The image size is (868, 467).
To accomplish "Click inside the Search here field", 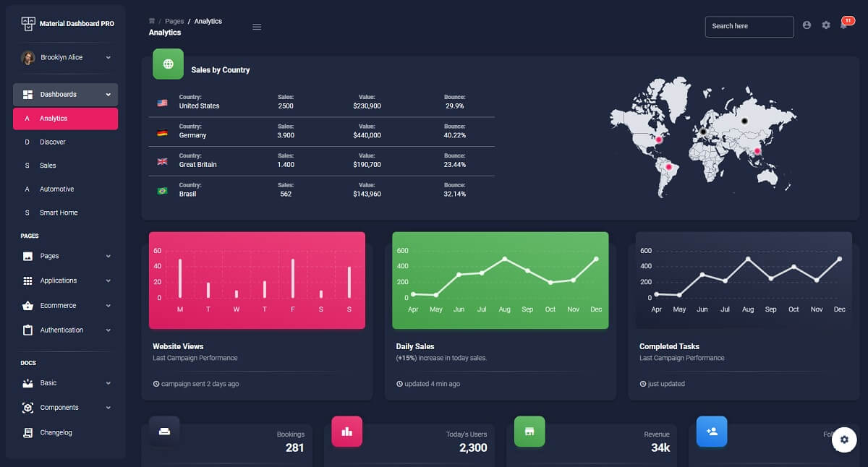I will (749, 26).
